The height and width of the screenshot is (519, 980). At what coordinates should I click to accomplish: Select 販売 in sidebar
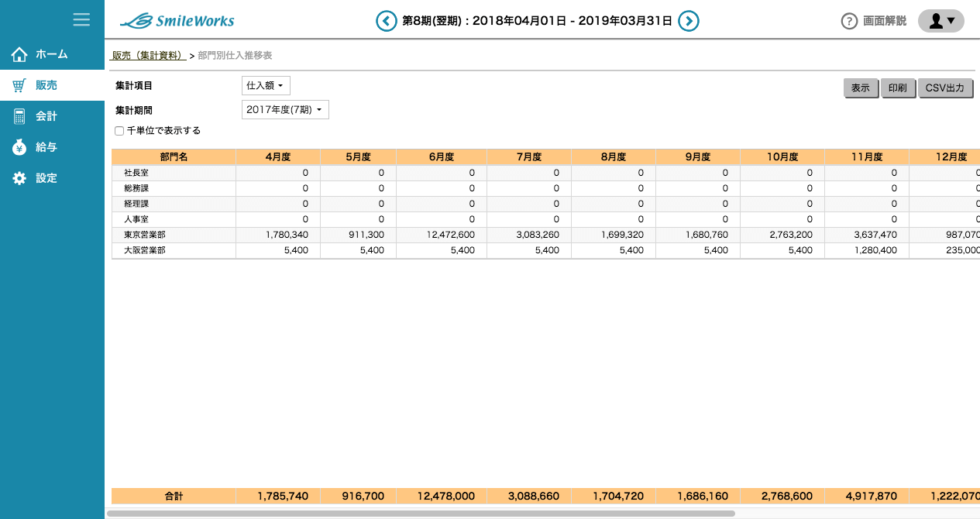(52, 85)
